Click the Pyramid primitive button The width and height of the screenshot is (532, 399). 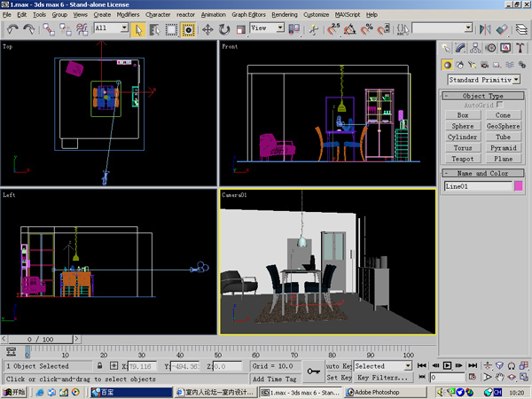click(503, 147)
